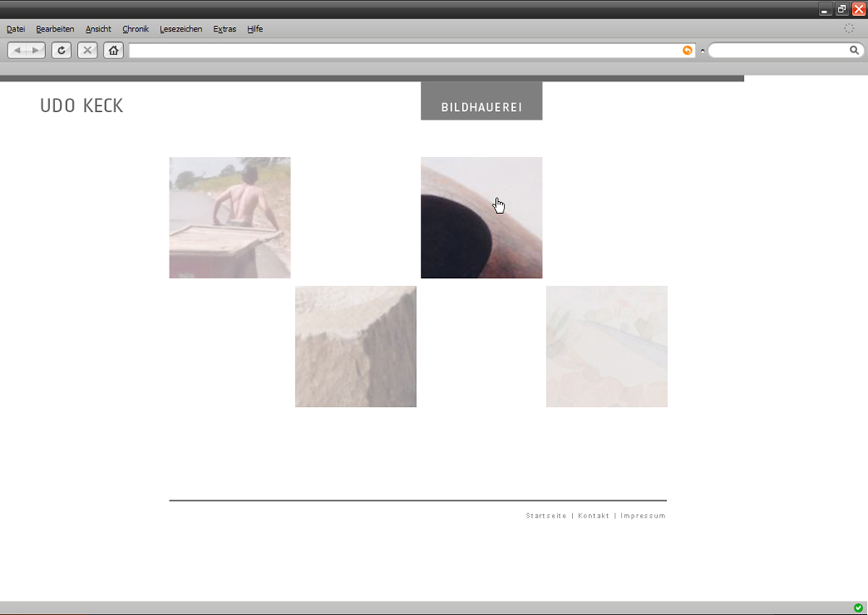
Task: Click the browser back arrow button
Action: pos(18,51)
